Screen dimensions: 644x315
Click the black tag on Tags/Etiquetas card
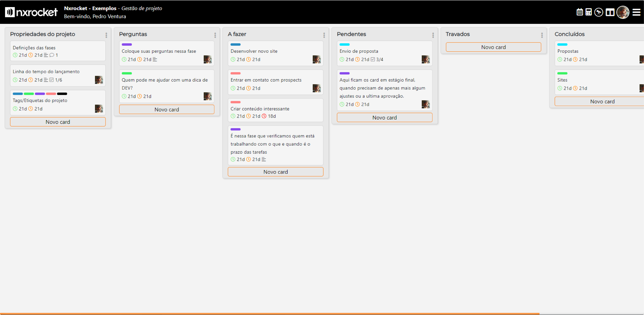coord(62,94)
